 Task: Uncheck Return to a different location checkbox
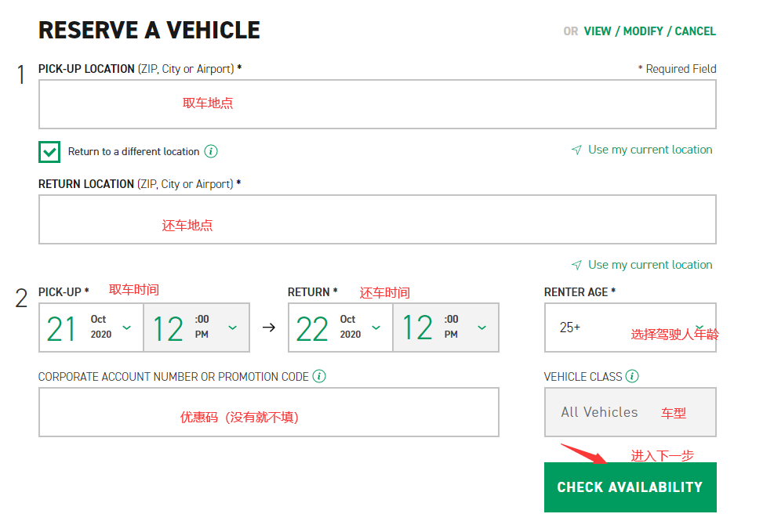[49, 152]
